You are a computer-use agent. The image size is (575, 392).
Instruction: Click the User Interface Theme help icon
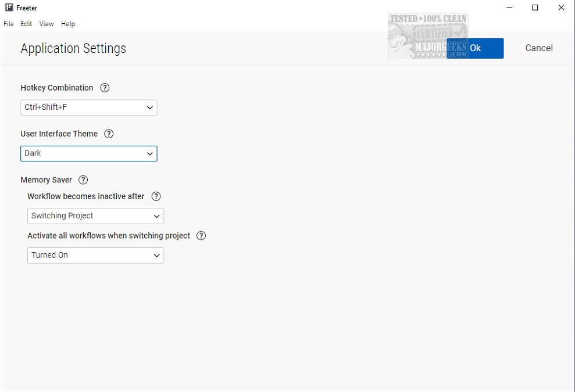coord(109,134)
